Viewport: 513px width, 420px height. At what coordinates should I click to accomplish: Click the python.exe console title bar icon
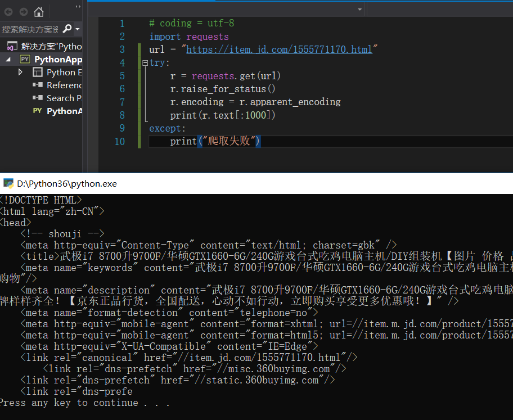[x=8, y=183]
